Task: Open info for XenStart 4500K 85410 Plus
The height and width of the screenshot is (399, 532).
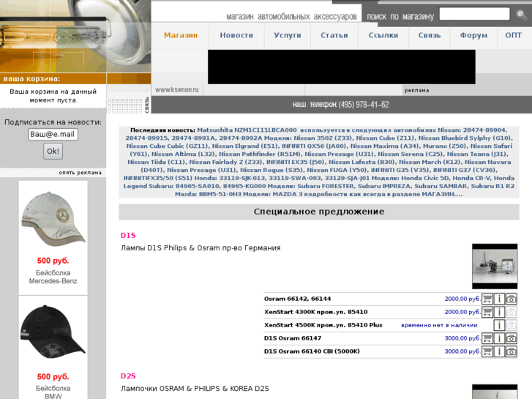Action: pyautogui.click(x=499, y=325)
